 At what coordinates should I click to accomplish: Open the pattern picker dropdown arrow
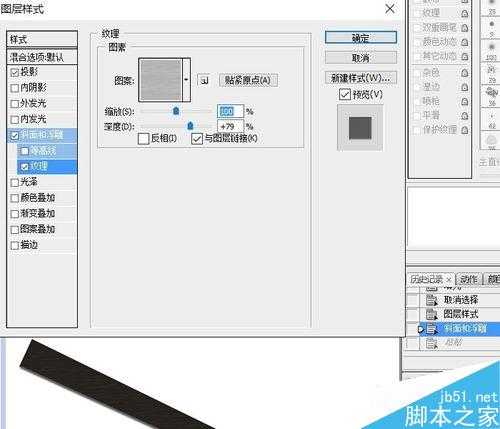pos(186,80)
